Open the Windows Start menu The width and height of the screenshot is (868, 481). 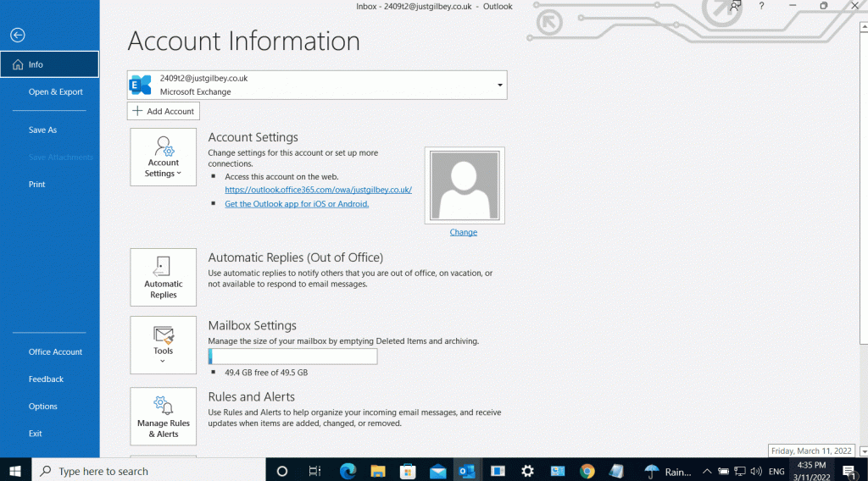[15, 471]
